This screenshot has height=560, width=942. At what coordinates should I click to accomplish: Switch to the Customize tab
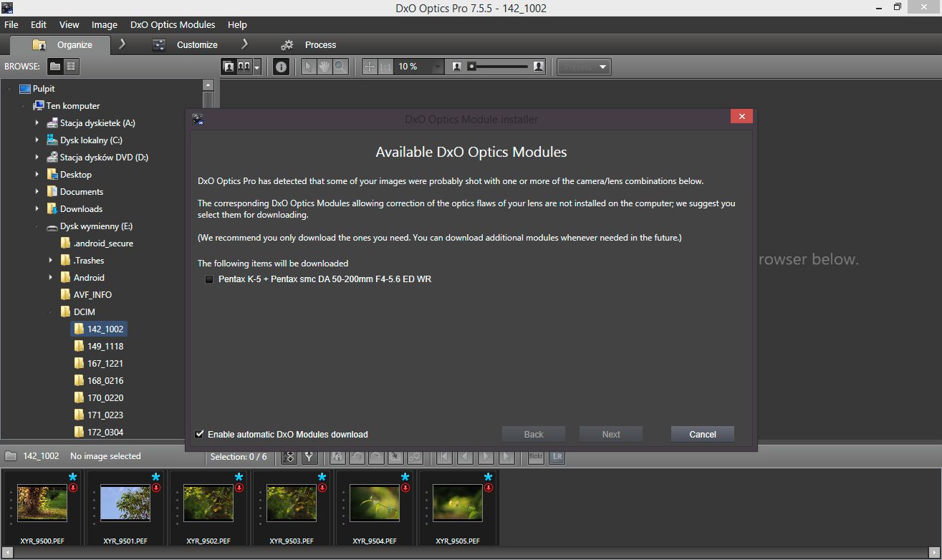(x=196, y=44)
